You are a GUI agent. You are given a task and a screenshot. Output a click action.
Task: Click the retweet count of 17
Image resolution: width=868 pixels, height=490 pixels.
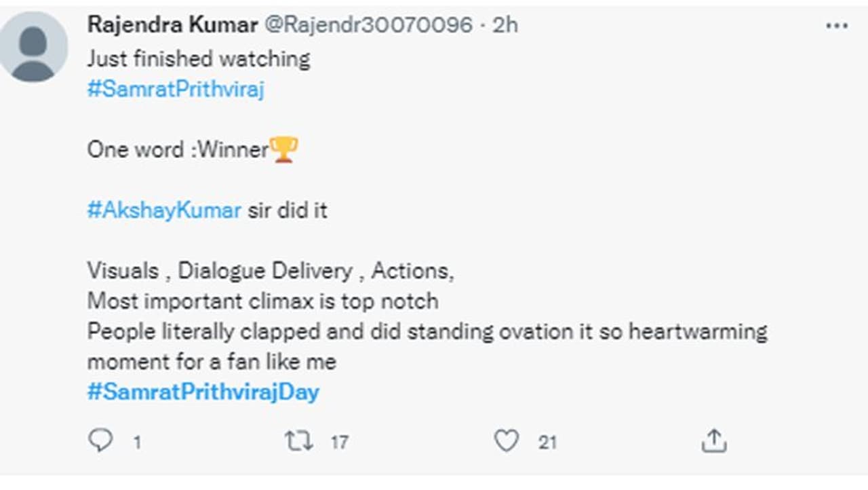[339, 443]
